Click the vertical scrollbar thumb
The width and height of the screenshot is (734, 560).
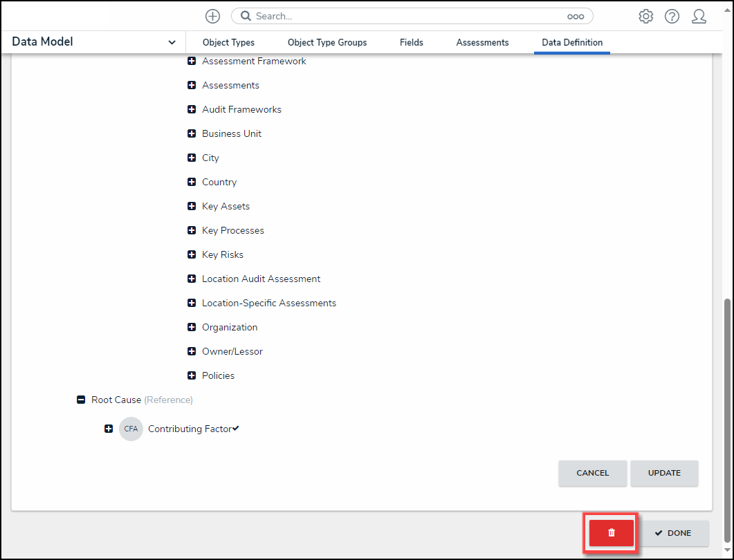coord(727,421)
